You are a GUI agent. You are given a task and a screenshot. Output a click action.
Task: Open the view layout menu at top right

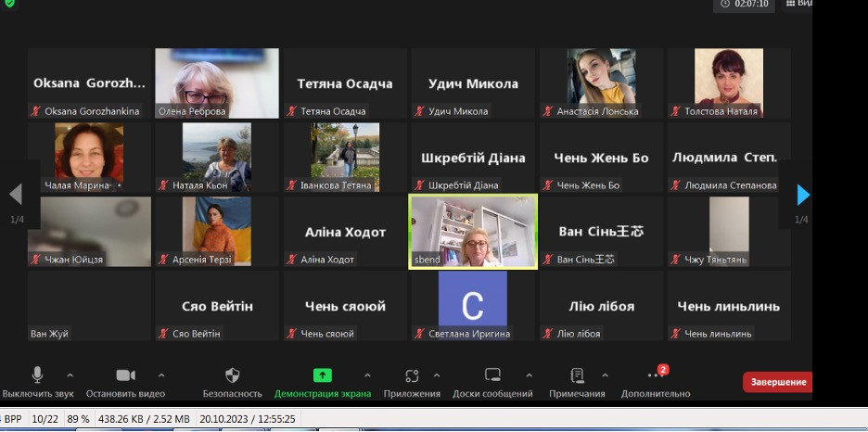pyautogui.click(x=798, y=4)
